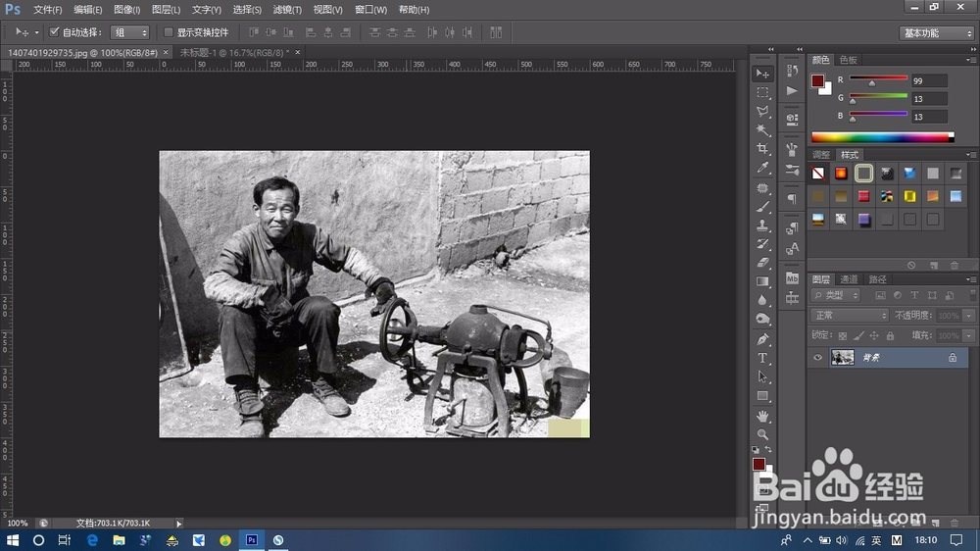Select the Rectangle shape tool

[762, 396]
